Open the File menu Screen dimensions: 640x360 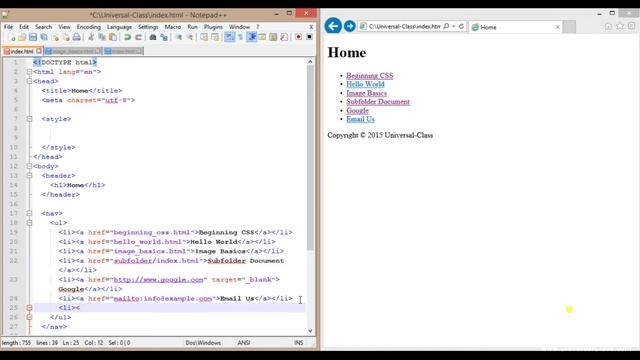point(8,27)
